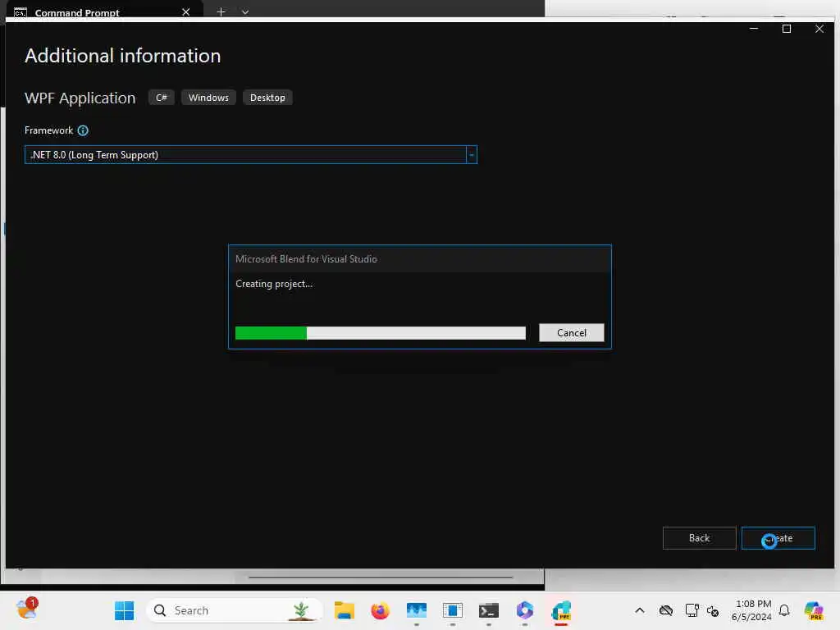Open the Blend for Visual Studio taskbar icon

(x=561, y=610)
